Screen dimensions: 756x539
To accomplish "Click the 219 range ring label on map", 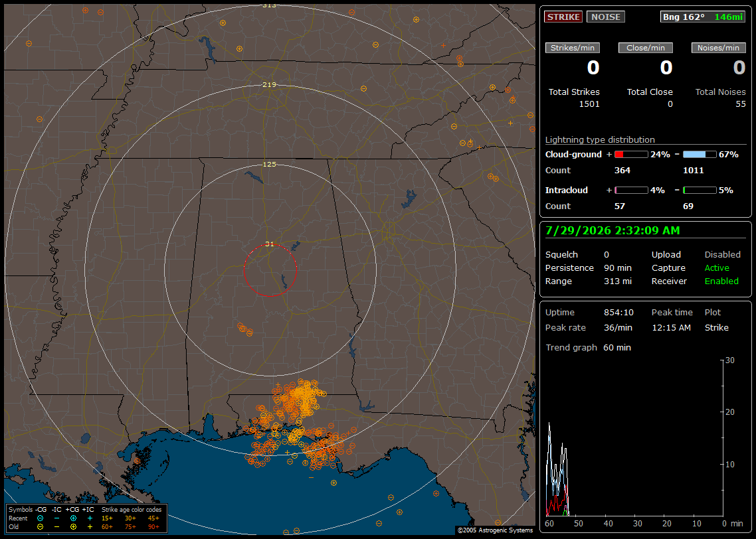I will [x=270, y=85].
